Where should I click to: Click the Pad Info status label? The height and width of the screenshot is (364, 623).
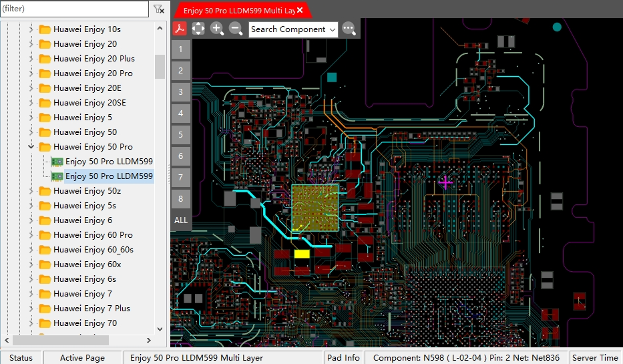pos(343,357)
